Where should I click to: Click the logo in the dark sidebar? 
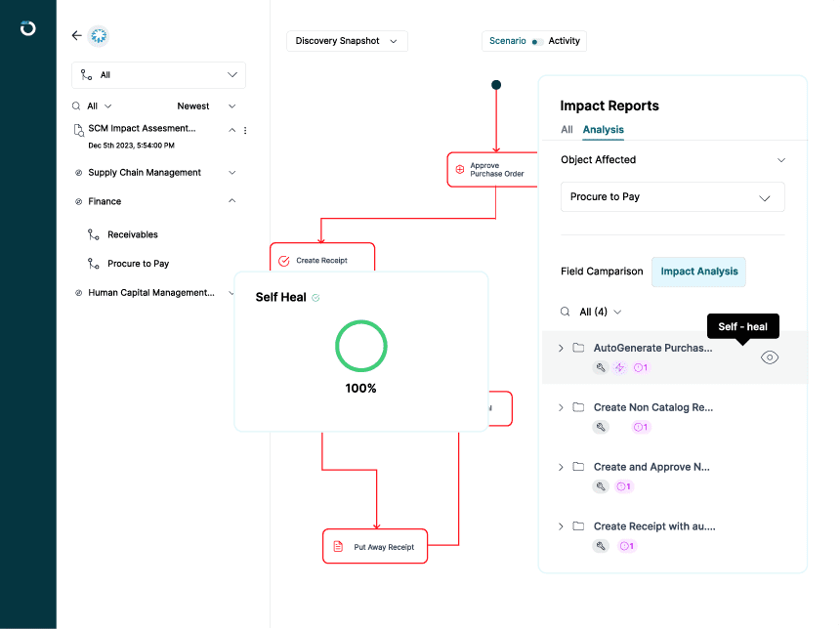click(x=27, y=27)
